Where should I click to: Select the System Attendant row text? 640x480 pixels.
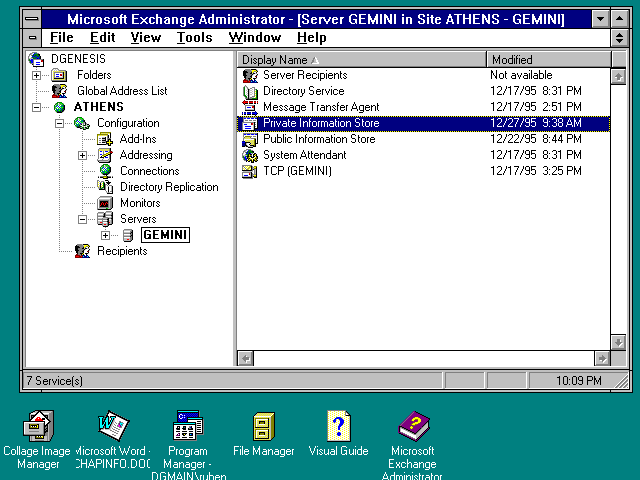pyautogui.click(x=304, y=155)
